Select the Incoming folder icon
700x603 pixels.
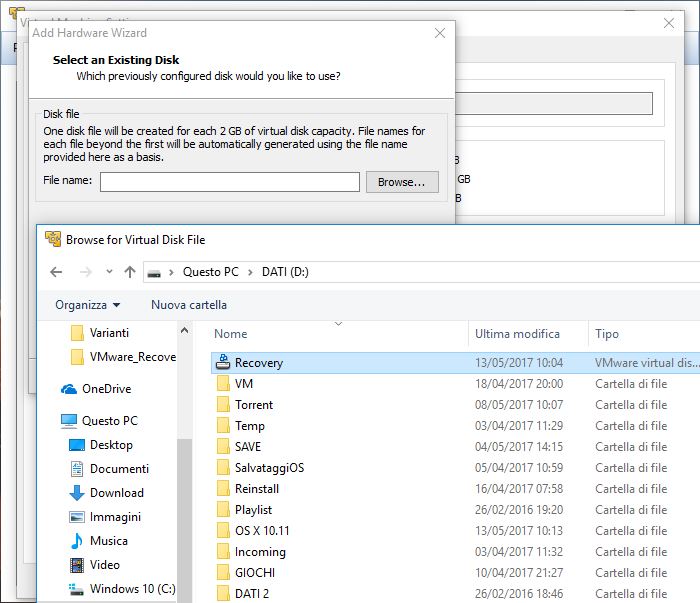[223, 552]
